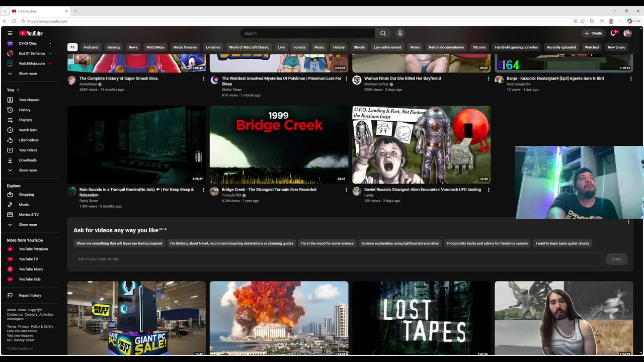Viewport: 644px width, 362px height.
Task: Open options for the Ask for videos panel
Action: coord(628,222)
